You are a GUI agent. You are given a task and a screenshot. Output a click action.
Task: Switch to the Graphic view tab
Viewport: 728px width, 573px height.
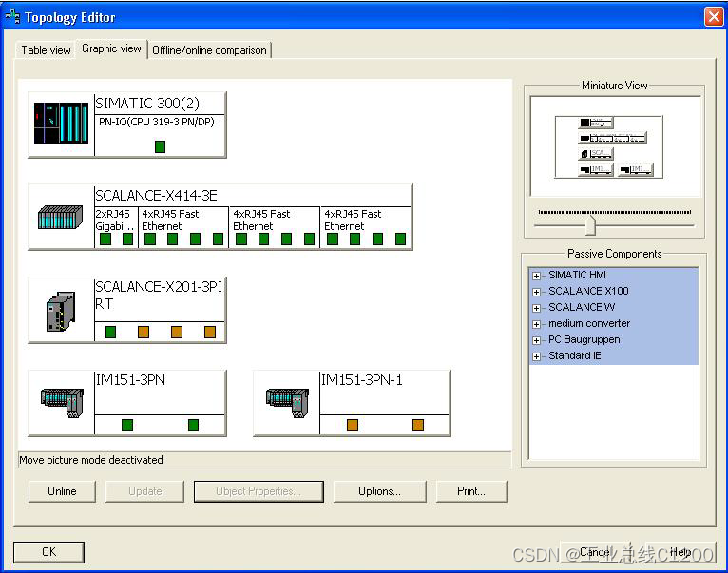click(111, 48)
